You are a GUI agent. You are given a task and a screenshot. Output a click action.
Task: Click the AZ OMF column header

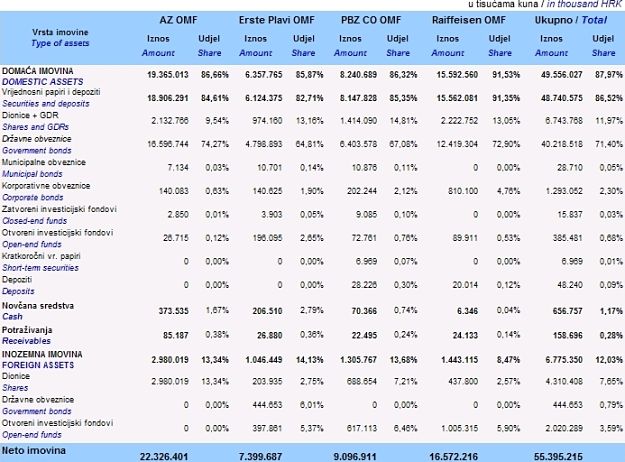(x=179, y=20)
